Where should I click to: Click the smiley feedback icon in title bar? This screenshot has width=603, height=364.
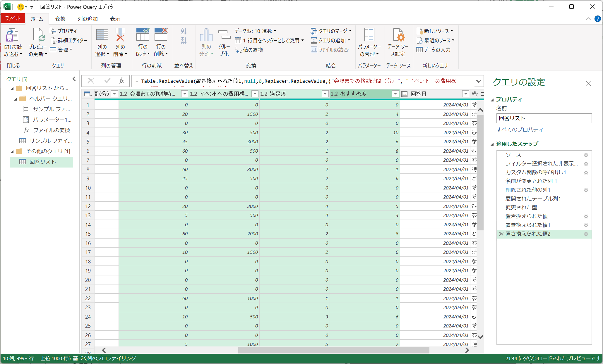[20, 7]
